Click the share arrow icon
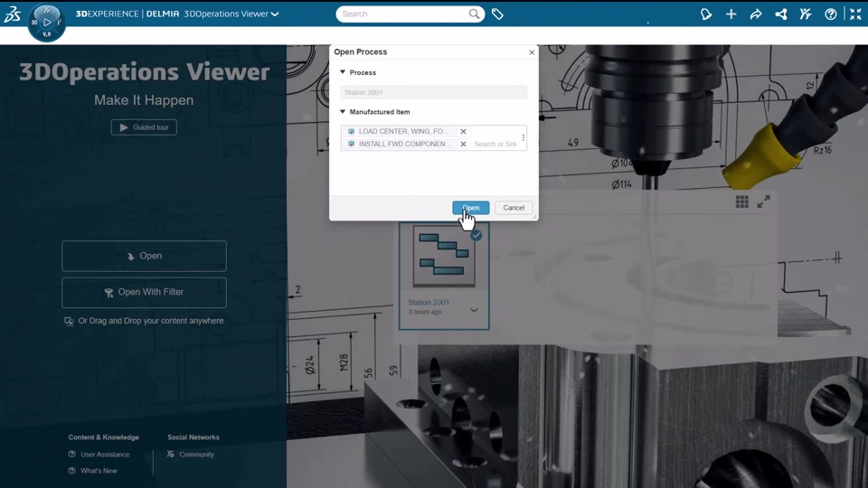Viewport: 868px width, 488px height. pyautogui.click(x=756, y=14)
